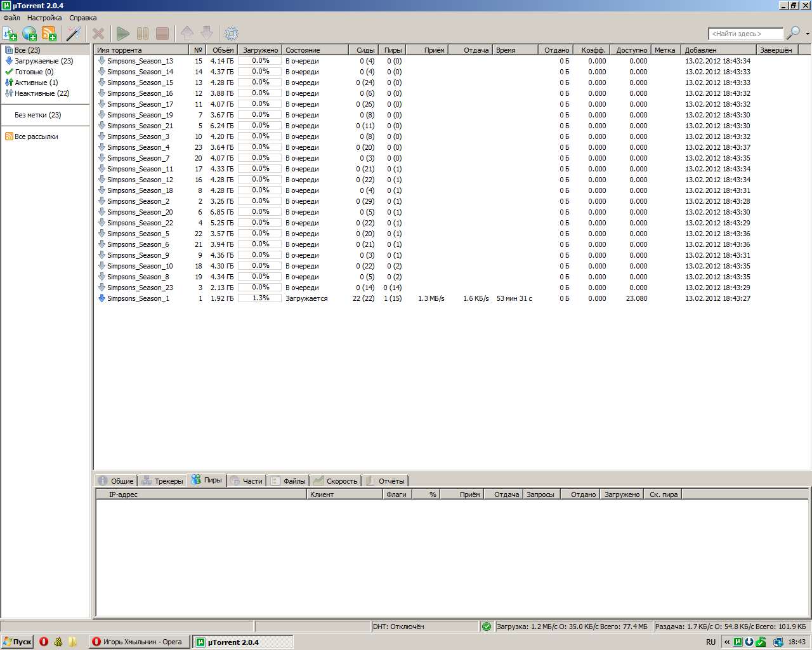Click Move Down Queue arrow icon

207,33
